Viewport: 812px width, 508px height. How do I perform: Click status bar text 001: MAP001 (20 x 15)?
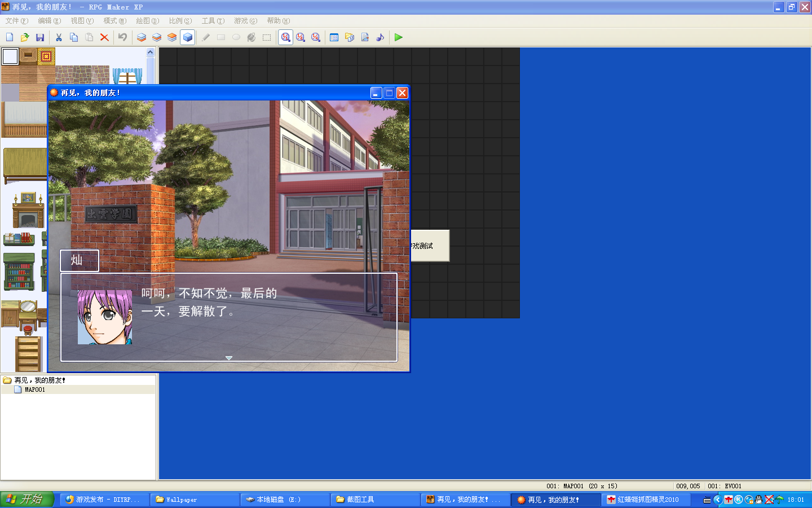click(582, 486)
